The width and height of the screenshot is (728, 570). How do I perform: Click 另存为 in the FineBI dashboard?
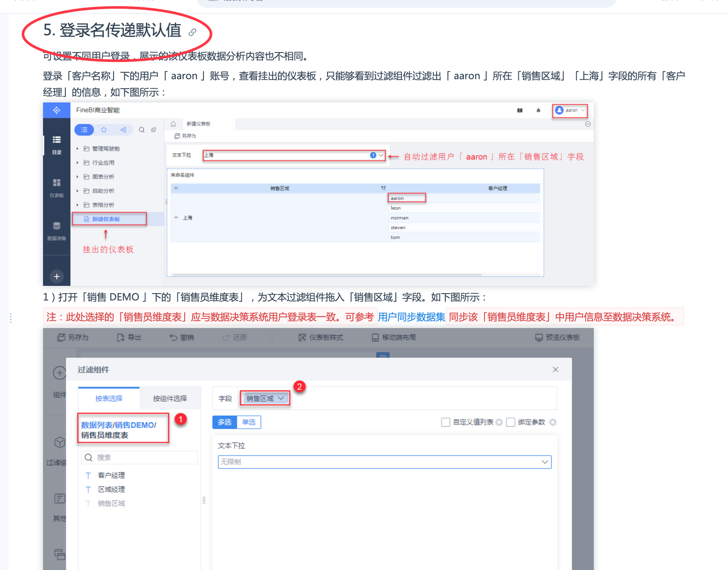pyautogui.click(x=185, y=136)
